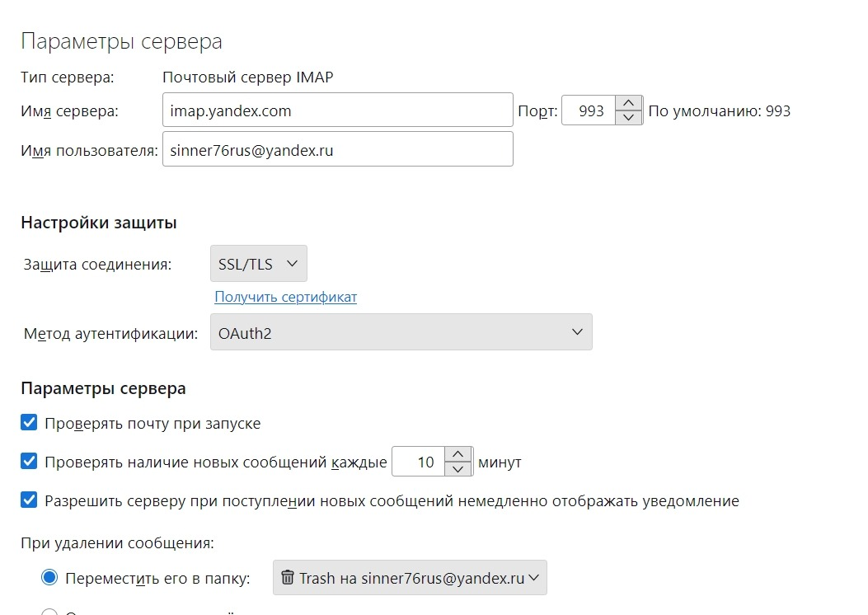Uncheck immediate server notification checkbox

click(x=30, y=500)
